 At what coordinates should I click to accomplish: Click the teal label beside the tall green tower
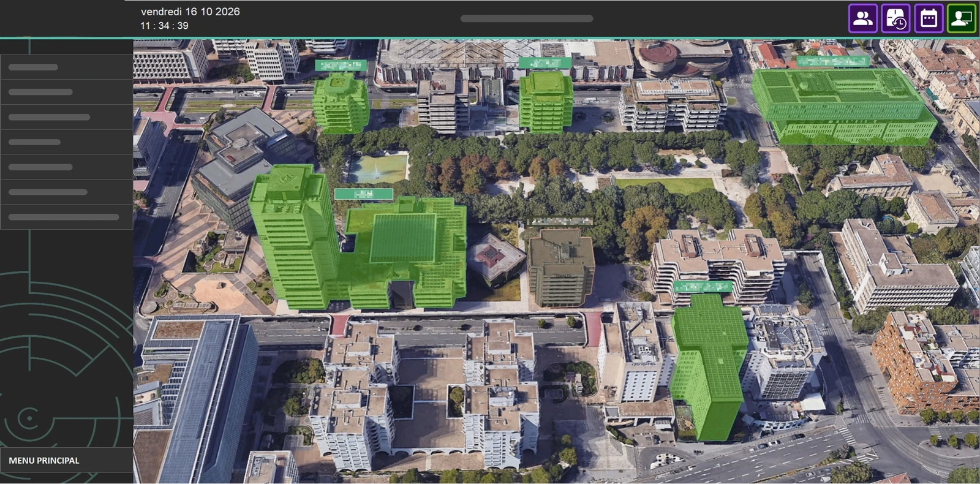click(x=364, y=194)
